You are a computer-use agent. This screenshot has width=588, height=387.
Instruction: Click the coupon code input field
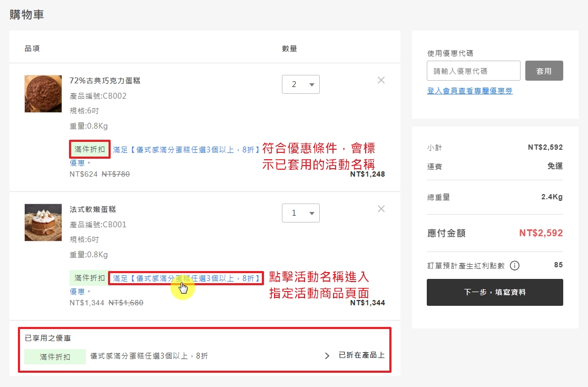pyautogui.click(x=473, y=71)
